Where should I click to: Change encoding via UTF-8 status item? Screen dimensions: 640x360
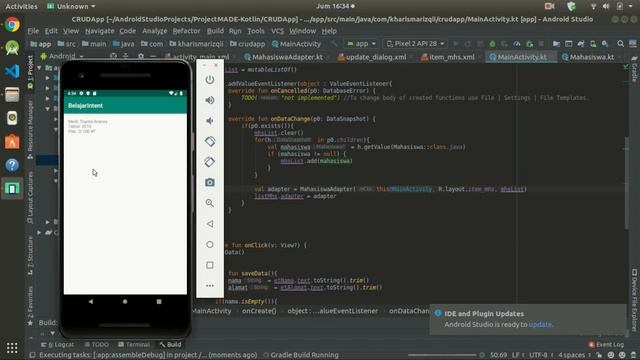click(x=539, y=355)
